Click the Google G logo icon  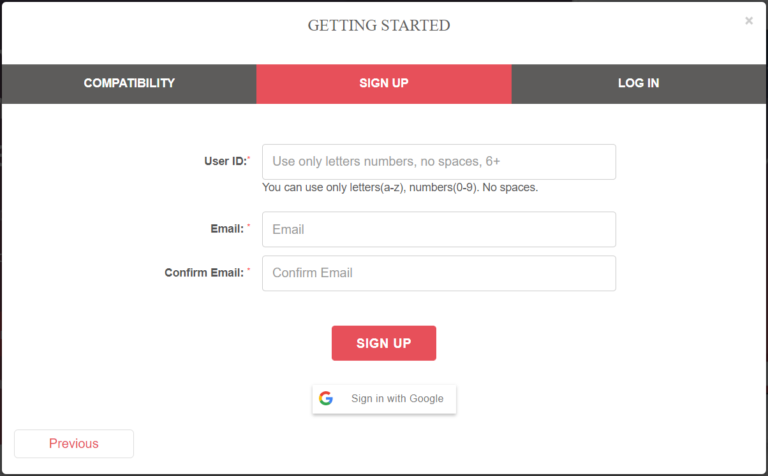click(326, 398)
